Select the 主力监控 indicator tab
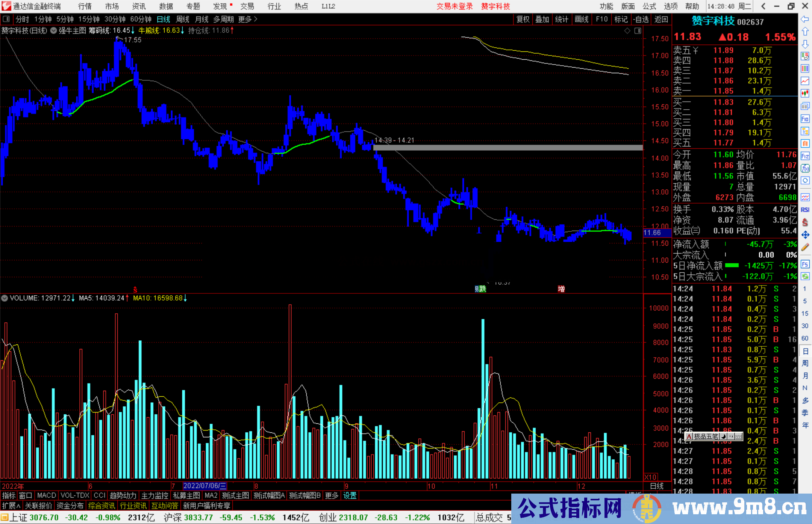This screenshot has height=524, width=812. point(155,496)
